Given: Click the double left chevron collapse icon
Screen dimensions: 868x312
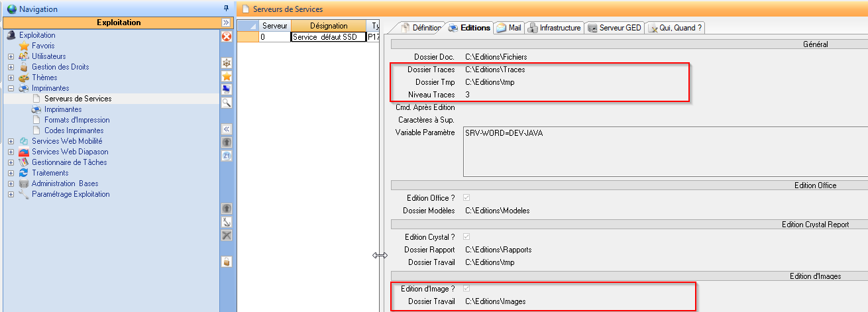Looking at the screenshot, I should 226,129.
